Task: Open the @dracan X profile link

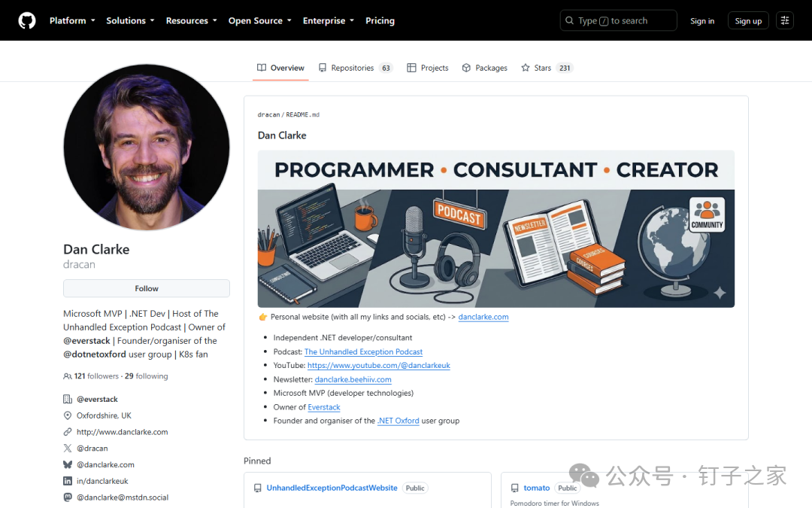Action: click(92, 449)
